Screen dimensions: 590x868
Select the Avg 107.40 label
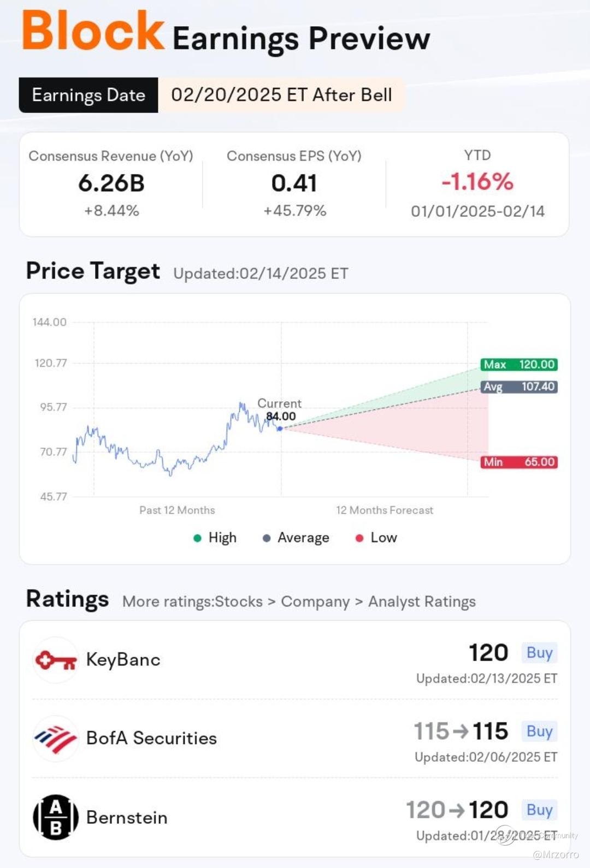pos(519,387)
